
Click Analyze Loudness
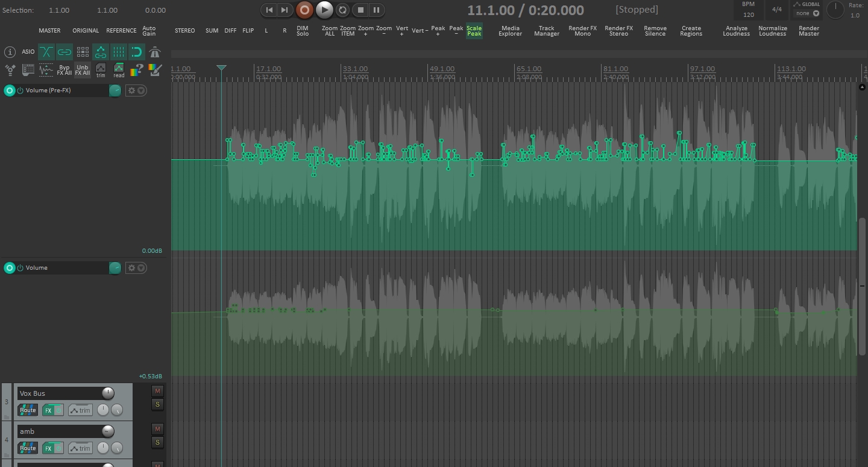coord(737,31)
